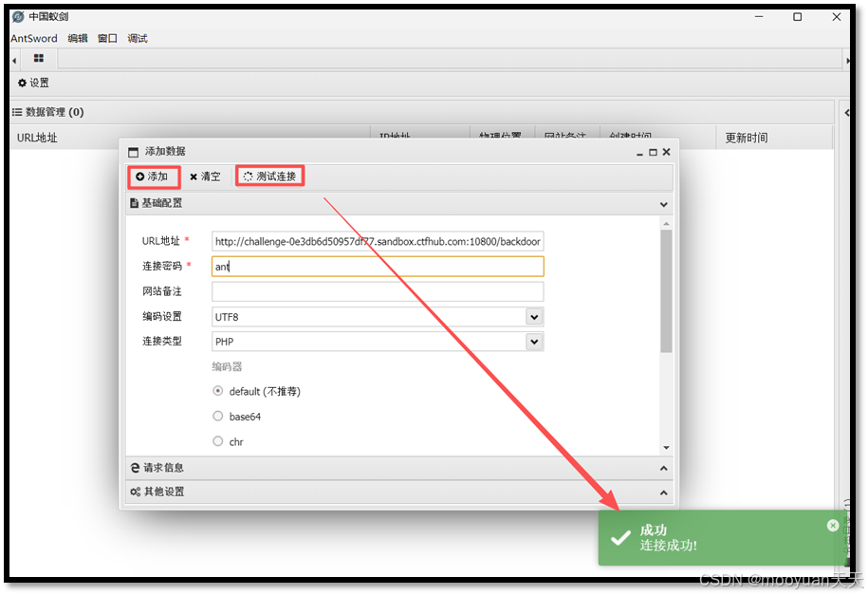Click the tab bar left scroll arrow
868x595 pixels.
pyautogui.click(x=14, y=61)
